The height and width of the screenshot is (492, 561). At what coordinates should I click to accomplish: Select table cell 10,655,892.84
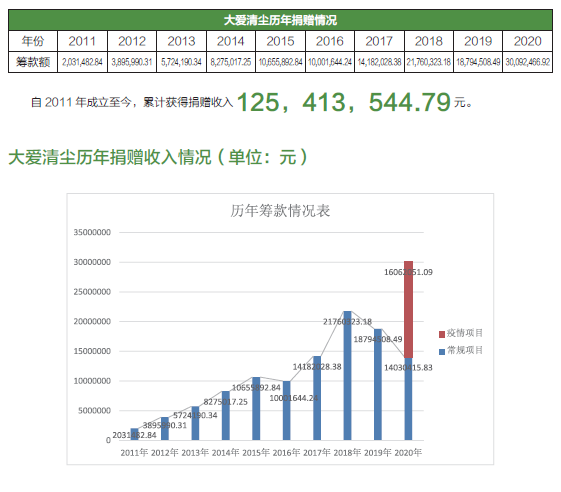tap(280, 62)
